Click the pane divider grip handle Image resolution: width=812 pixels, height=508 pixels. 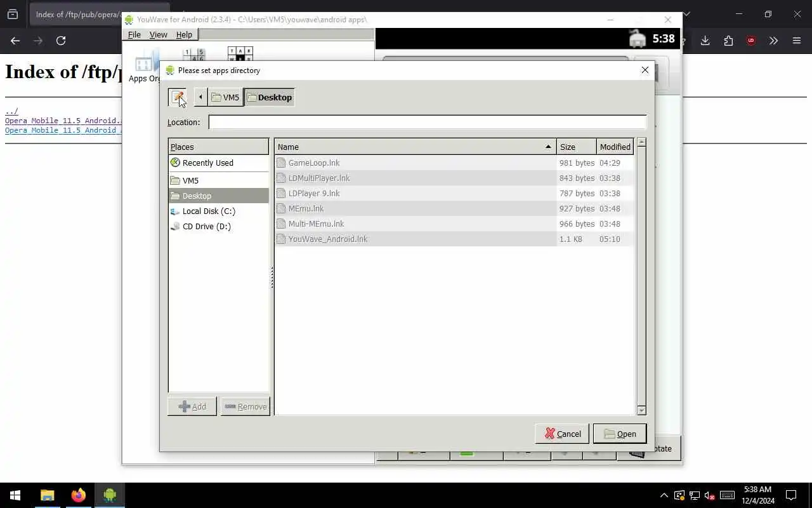(x=272, y=277)
